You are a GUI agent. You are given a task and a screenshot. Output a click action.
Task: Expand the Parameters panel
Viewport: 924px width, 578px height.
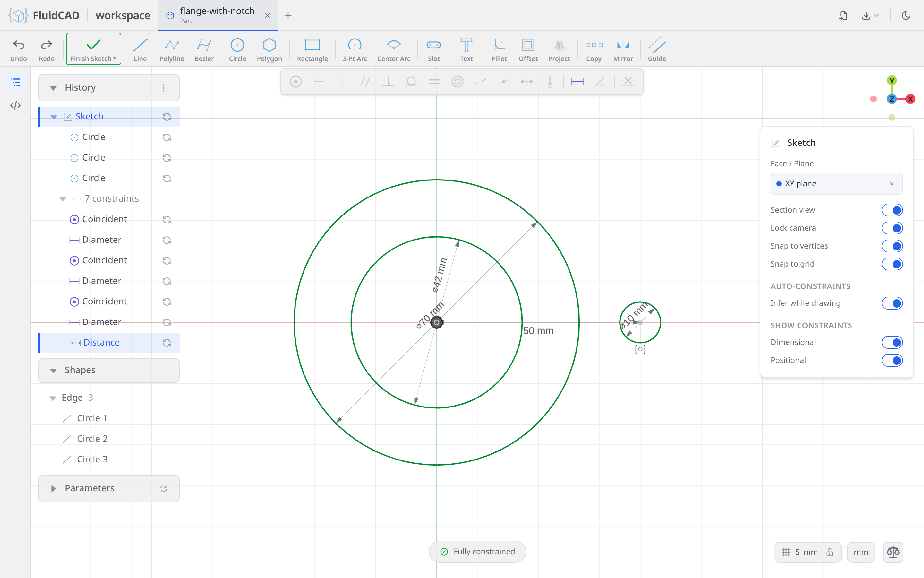tap(53, 488)
